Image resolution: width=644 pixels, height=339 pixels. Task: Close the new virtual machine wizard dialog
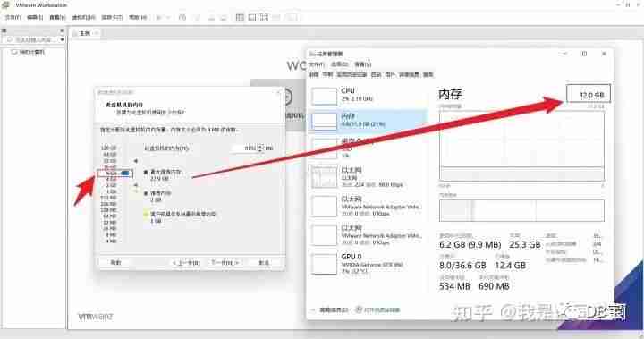pos(279,92)
